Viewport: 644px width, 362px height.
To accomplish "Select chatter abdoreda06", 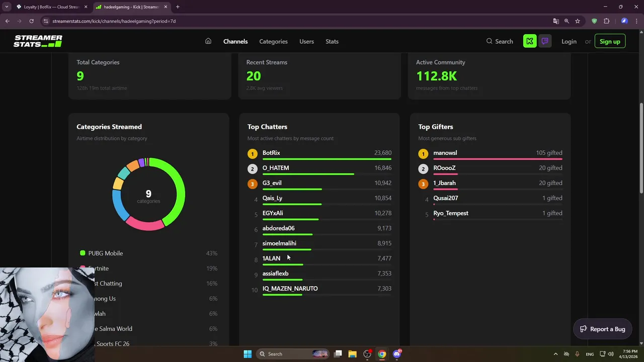I will [278, 228].
